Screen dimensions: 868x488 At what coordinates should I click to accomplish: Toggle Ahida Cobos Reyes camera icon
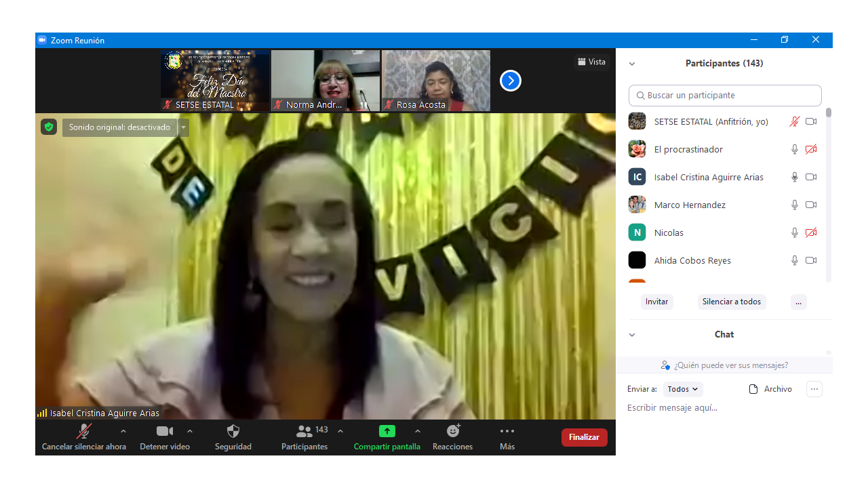[x=811, y=260]
